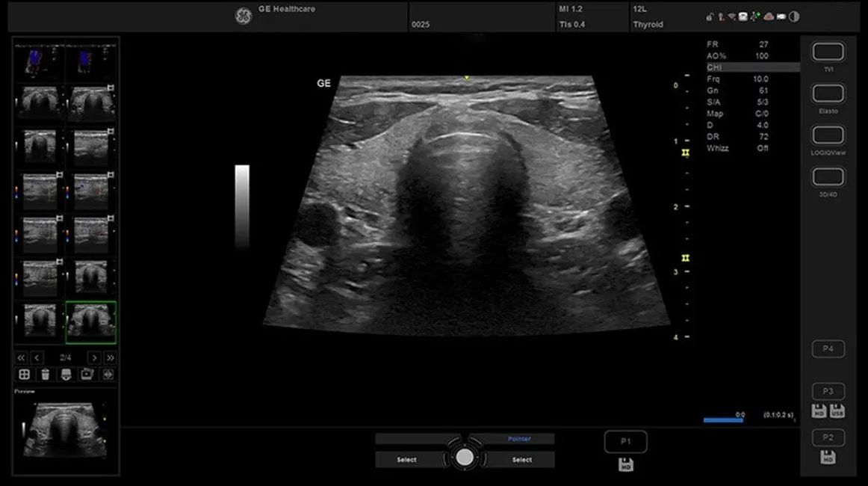Toggle the Elasto mode button
The height and width of the screenshot is (486, 868).
pos(828,93)
